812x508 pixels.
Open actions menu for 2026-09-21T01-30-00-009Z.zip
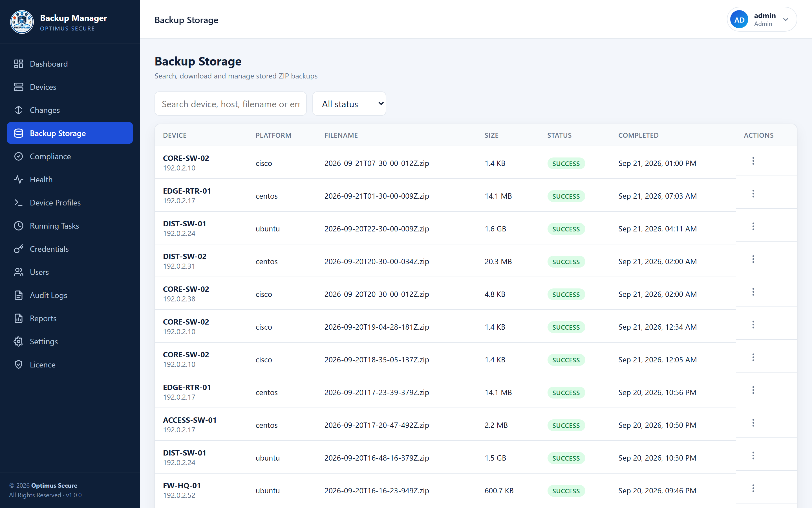click(753, 194)
